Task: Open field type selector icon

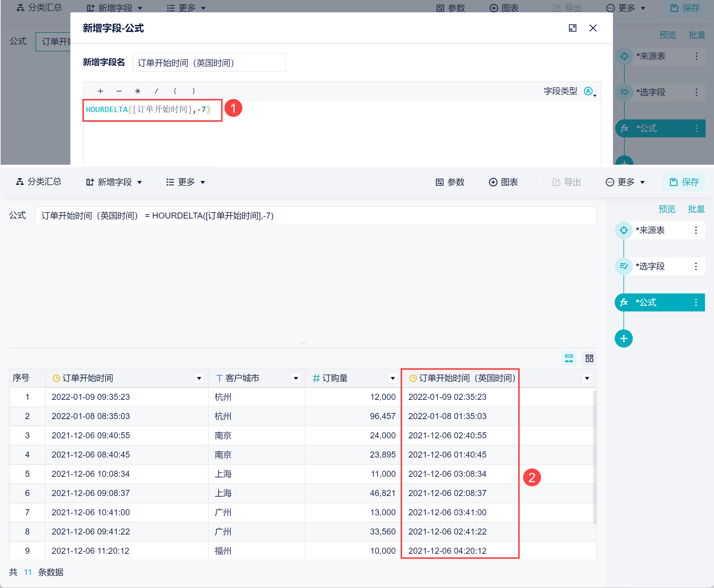Action: click(589, 91)
